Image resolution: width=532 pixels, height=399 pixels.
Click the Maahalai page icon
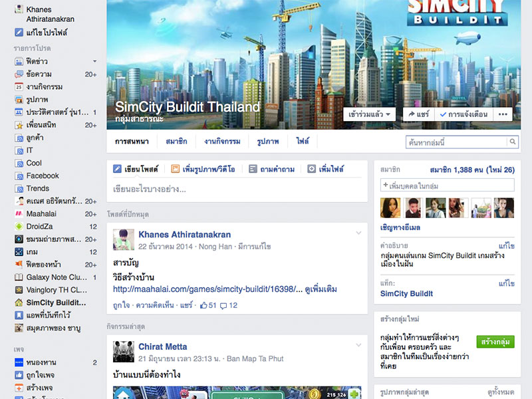pyautogui.click(x=19, y=213)
